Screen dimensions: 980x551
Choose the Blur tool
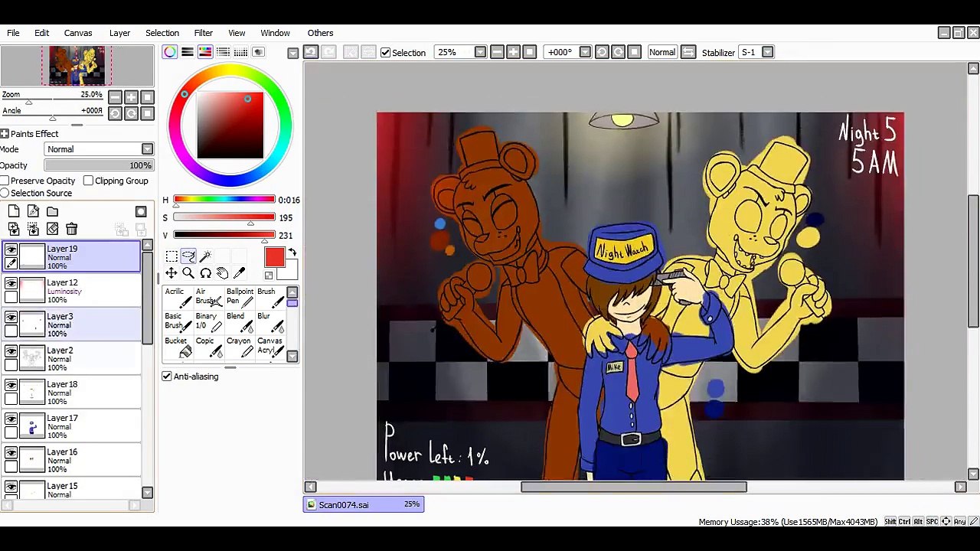(269, 323)
